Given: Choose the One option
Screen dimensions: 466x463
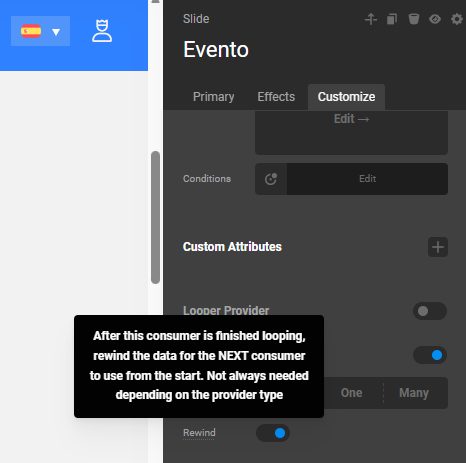Looking at the screenshot, I should click(351, 393).
